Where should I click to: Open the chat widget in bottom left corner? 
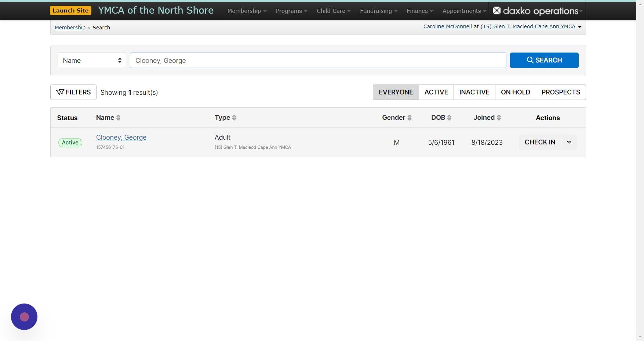[24, 316]
